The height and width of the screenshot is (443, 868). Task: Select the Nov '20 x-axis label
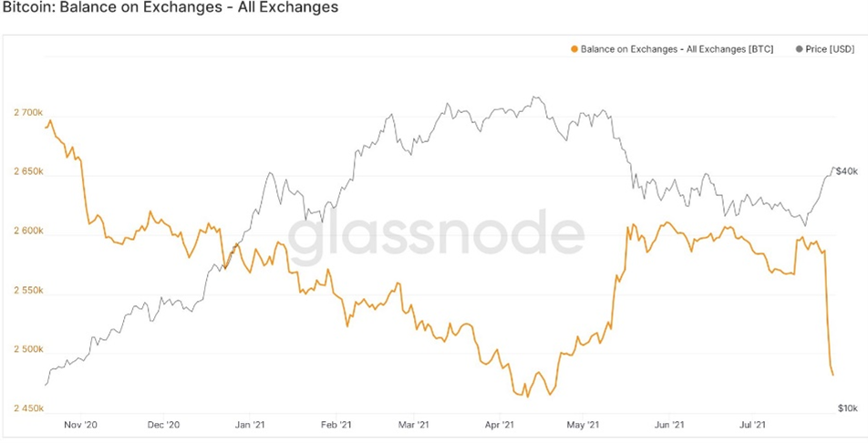81,424
